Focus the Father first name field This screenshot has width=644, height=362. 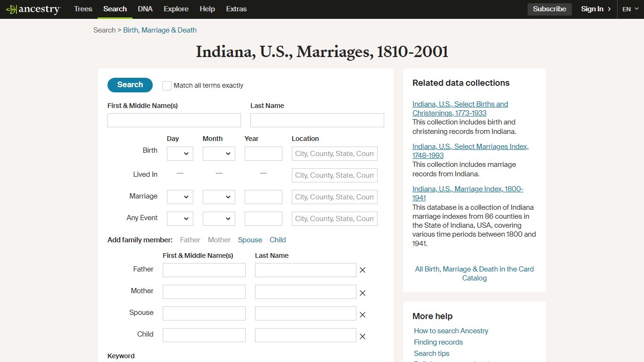[x=204, y=270]
